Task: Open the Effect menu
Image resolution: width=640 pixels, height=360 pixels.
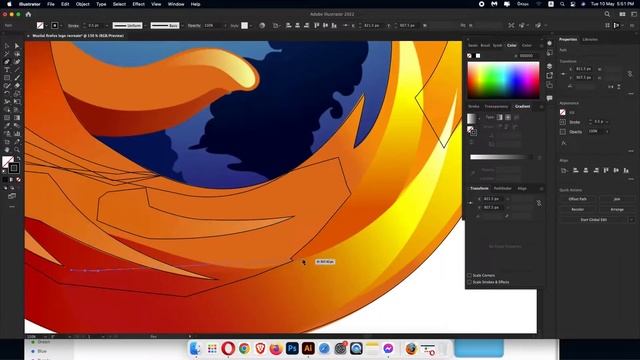Action: (x=138, y=4)
